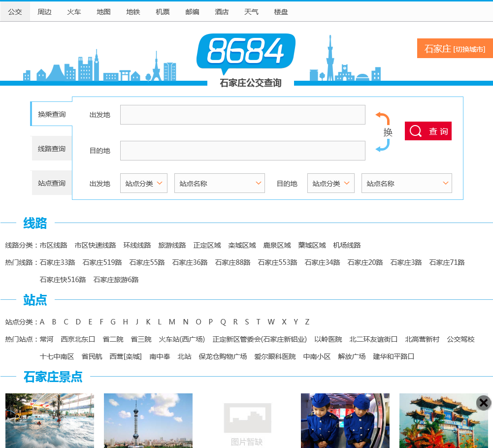The width and height of the screenshot is (493, 448).
Task: Open the 图片暂缺 placeholder thumbnail
Action: 247,420
